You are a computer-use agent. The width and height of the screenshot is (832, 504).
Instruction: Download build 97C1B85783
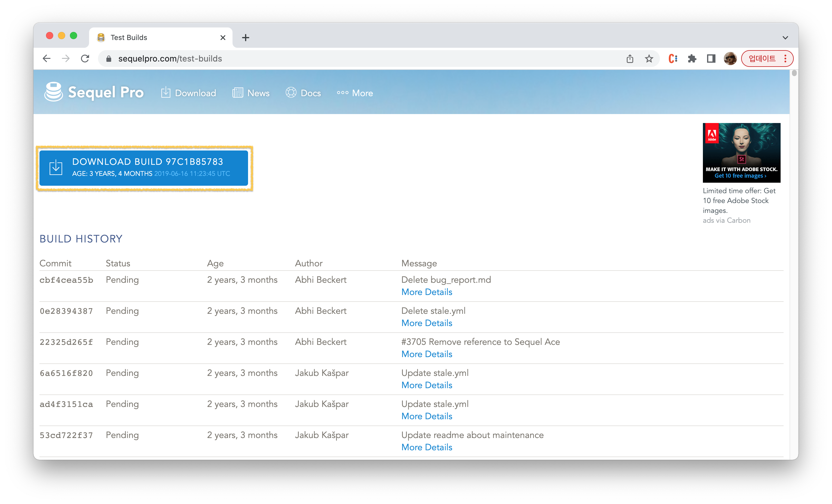[x=144, y=168]
